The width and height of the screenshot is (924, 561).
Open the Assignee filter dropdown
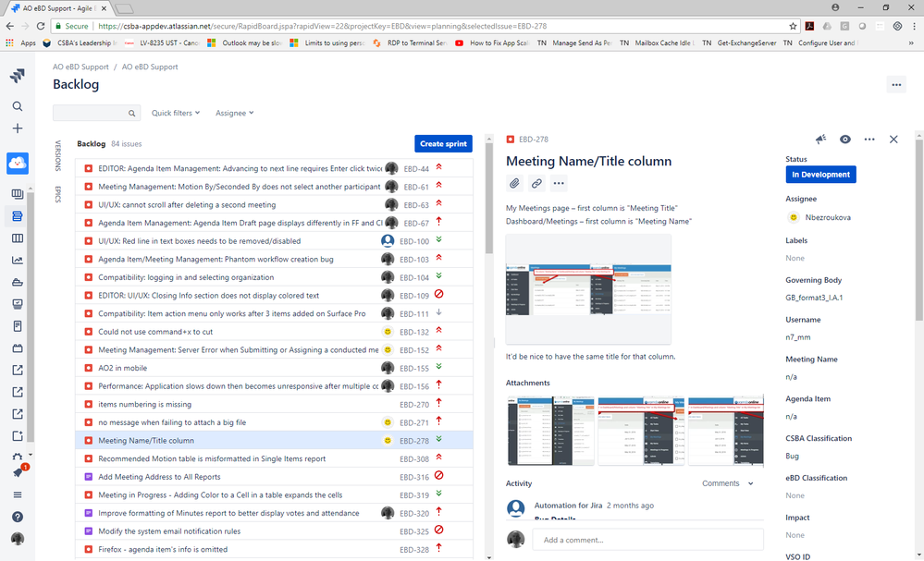click(x=234, y=113)
